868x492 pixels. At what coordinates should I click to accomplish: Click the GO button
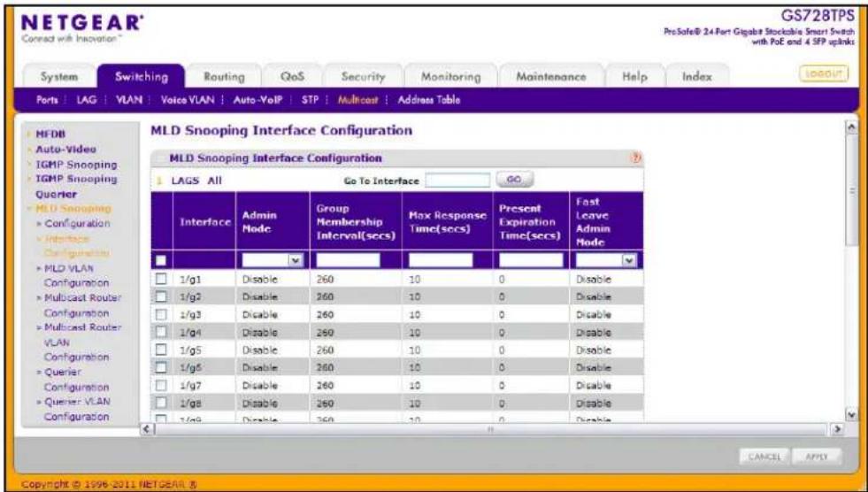[514, 180]
